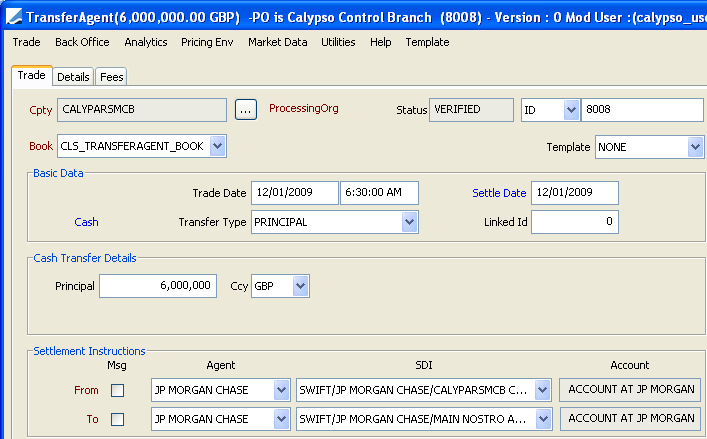Switch to the Trade tab

(x=32, y=75)
